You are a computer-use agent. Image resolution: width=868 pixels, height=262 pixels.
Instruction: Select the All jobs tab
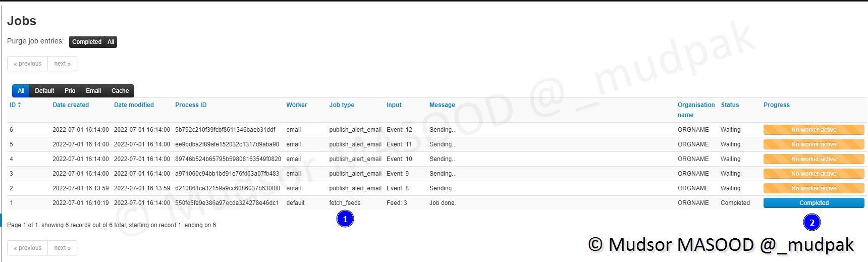21,91
